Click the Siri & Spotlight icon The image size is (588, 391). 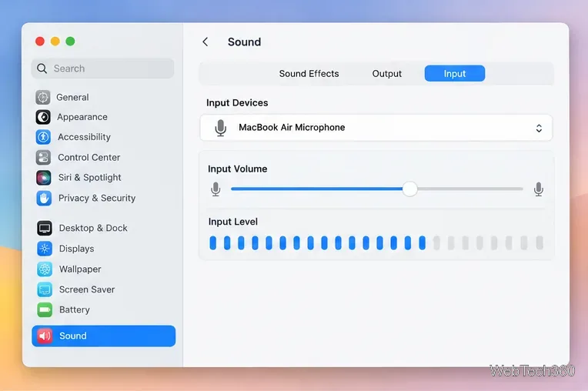[x=44, y=178]
